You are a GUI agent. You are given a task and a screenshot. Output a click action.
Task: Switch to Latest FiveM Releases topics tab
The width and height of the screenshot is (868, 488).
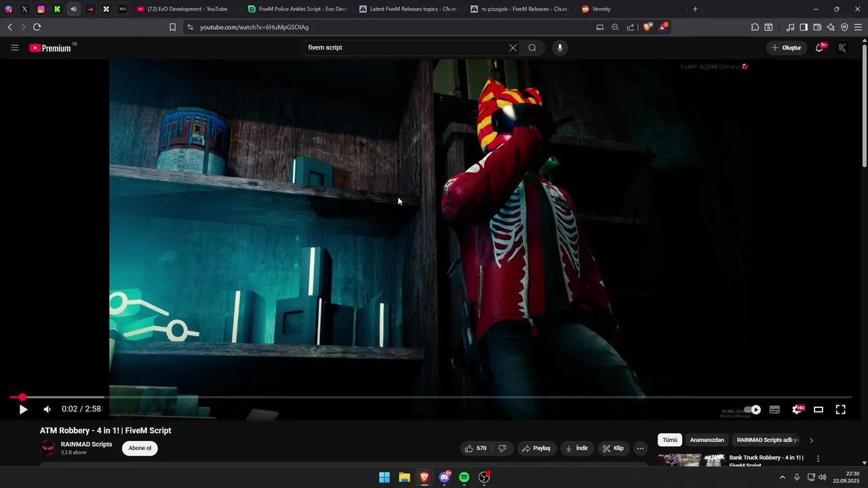[408, 9]
